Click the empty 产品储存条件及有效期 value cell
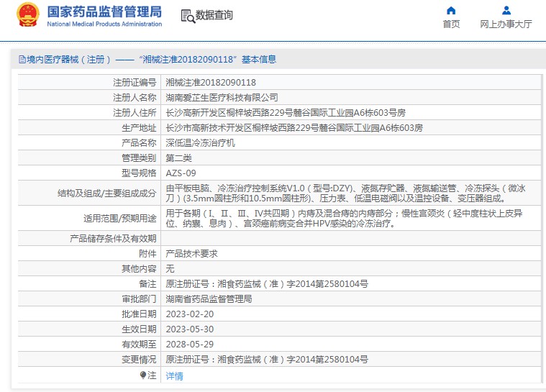The width and height of the screenshot is (546, 392). coord(350,239)
